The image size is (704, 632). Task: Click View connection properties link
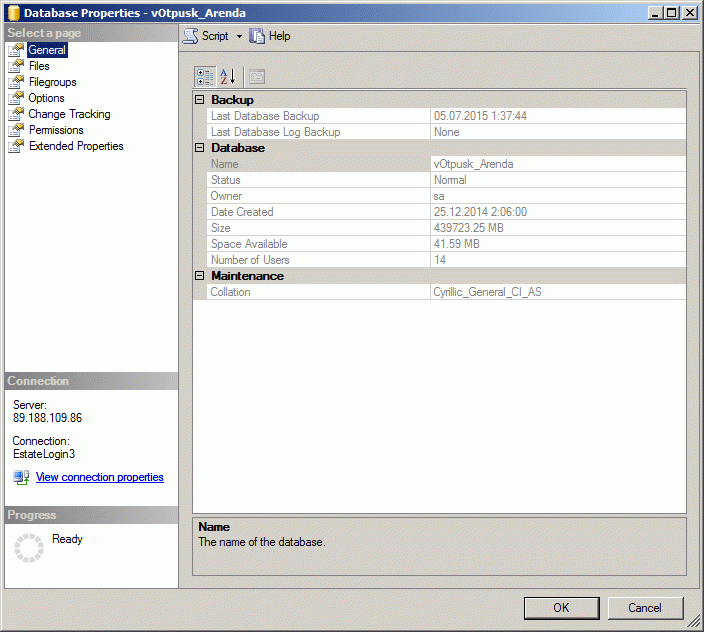100,477
